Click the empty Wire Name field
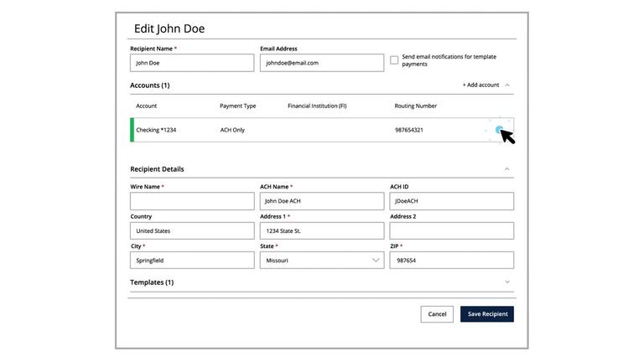The width and height of the screenshot is (644, 362). [192, 201]
